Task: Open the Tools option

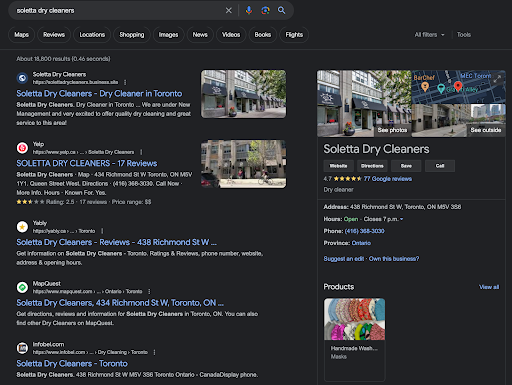Action: pos(464,35)
